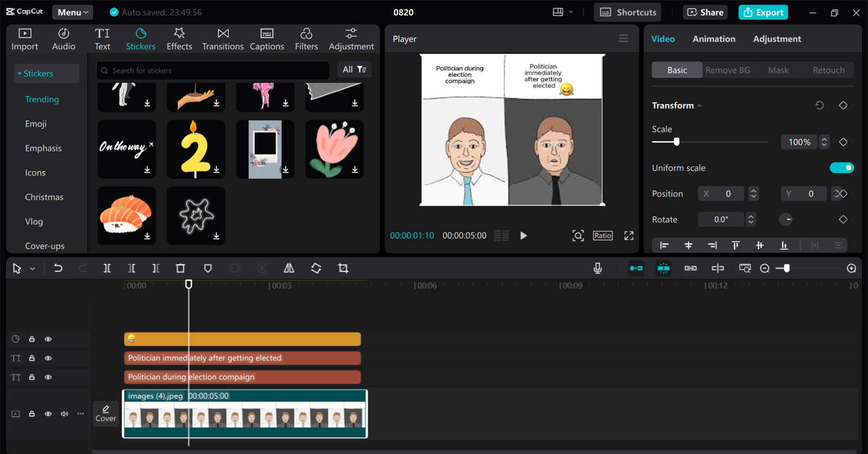
Task: Switch to the Animation panel tab
Action: (x=713, y=39)
